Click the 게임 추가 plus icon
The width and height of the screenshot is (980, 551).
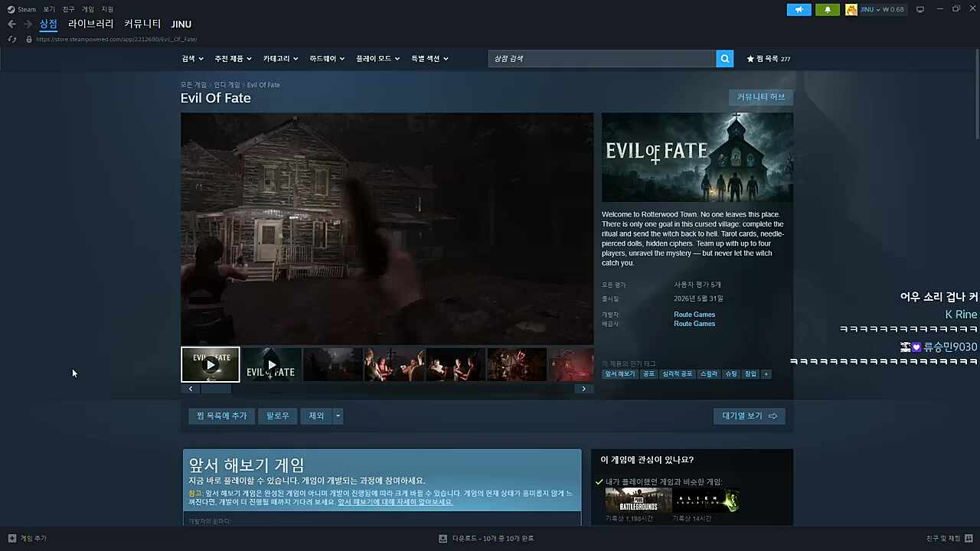click(11, 538)
